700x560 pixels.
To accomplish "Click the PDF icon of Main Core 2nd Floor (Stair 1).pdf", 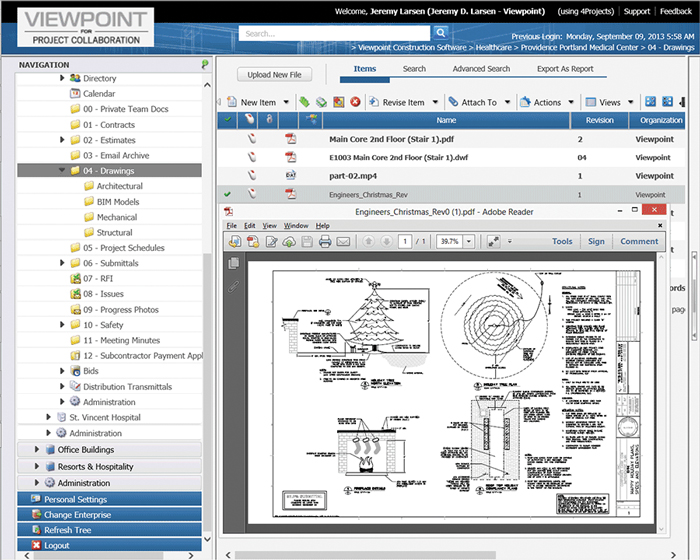I will click(291, 139).
